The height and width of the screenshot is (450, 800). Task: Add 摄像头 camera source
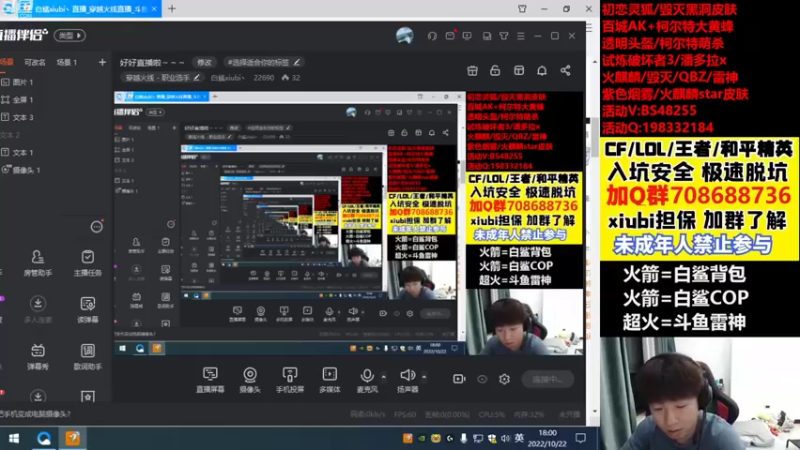point(250,380)
